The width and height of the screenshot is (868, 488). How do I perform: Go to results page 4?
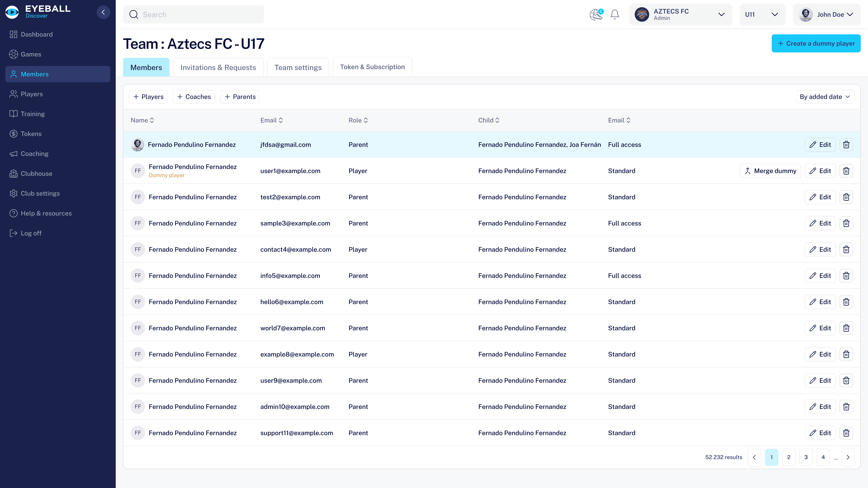(823, 457)
